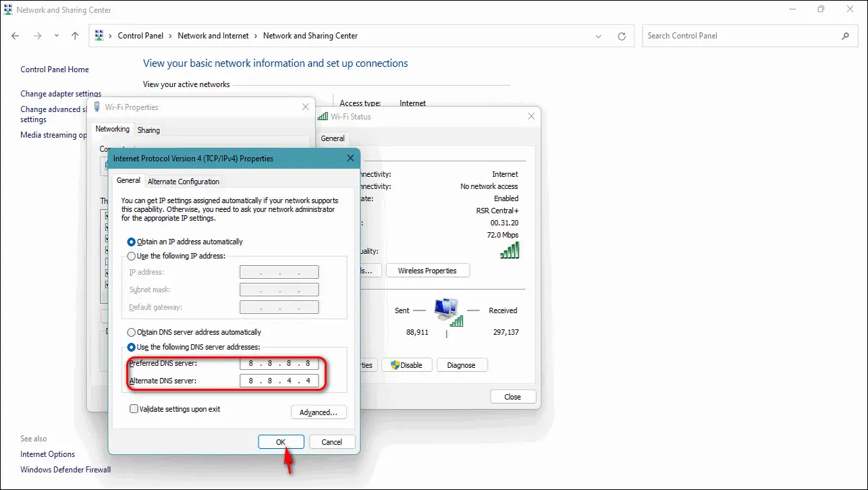Open Internet Options link

(48, 454)
